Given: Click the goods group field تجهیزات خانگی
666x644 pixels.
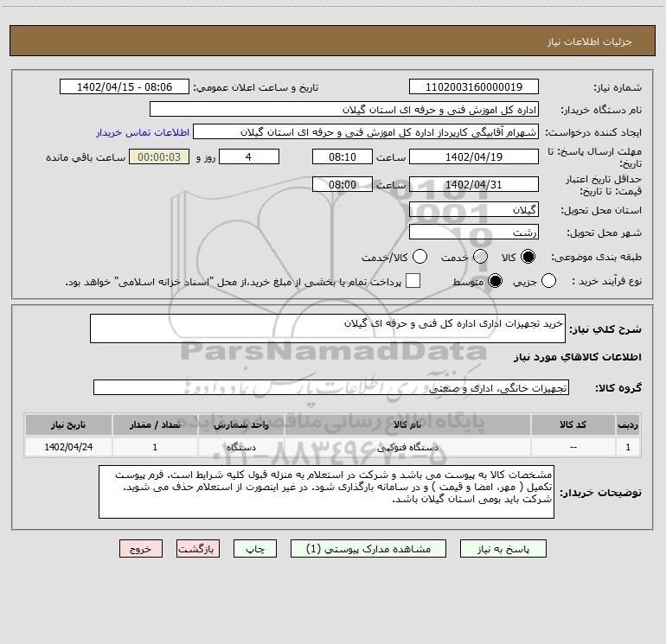Looking at the screenshot, I should click(331, 388).
